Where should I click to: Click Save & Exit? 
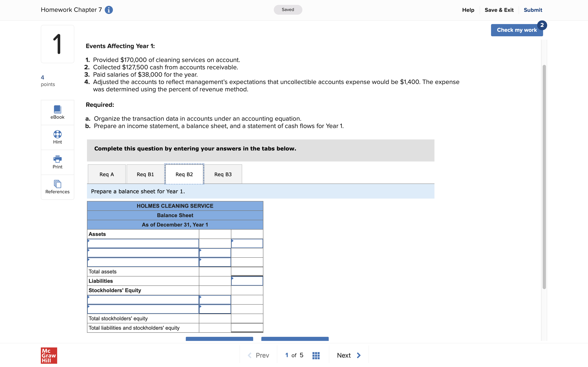pos(499,10)
